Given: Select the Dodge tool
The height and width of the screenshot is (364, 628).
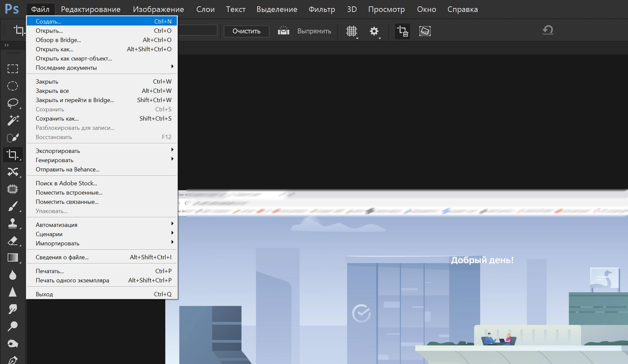Looking at the screenshot, I should click(x=13, y=326).
